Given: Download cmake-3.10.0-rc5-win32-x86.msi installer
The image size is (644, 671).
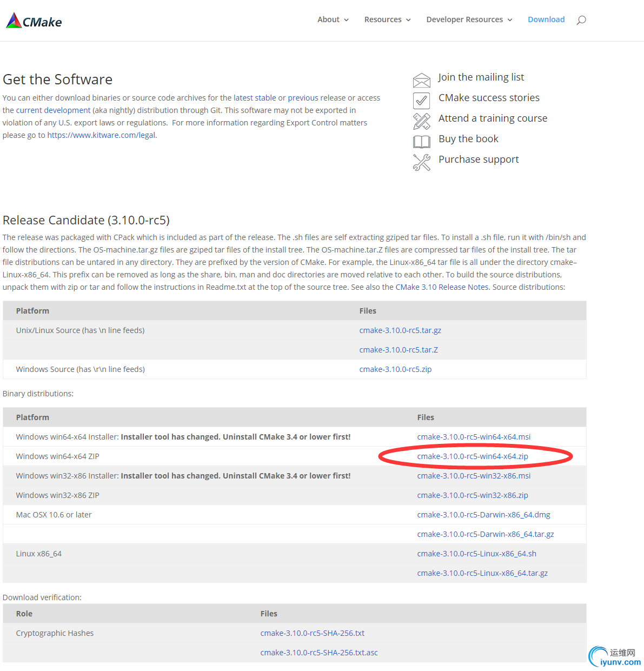Looking at the screenshot, I should (474, 476).
